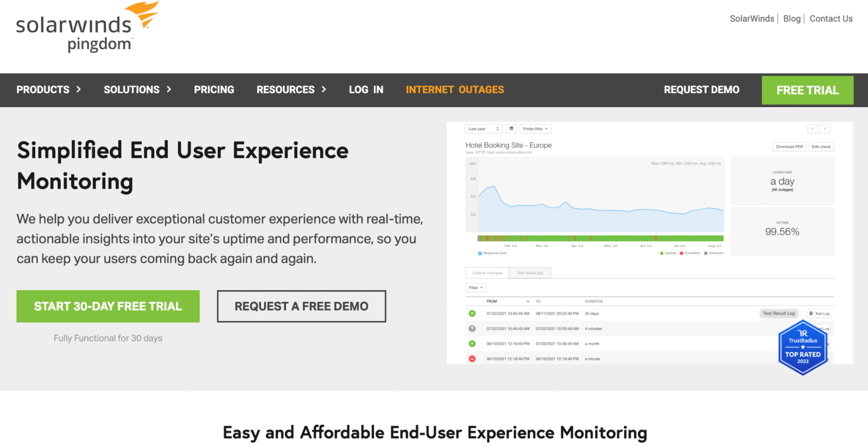Open Internet Outages page
The height and width of the screenshot is (446, 868).
tap(455, 90)
